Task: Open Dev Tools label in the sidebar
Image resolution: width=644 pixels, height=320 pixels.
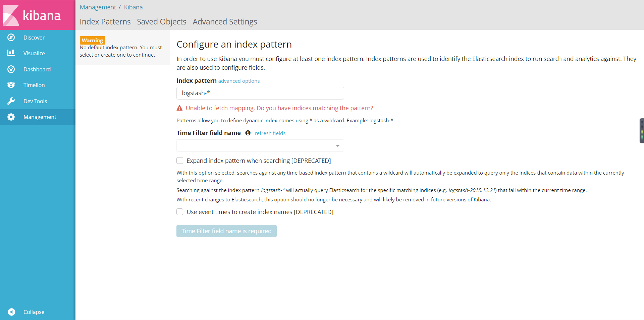Action: (x=35, y=101)
